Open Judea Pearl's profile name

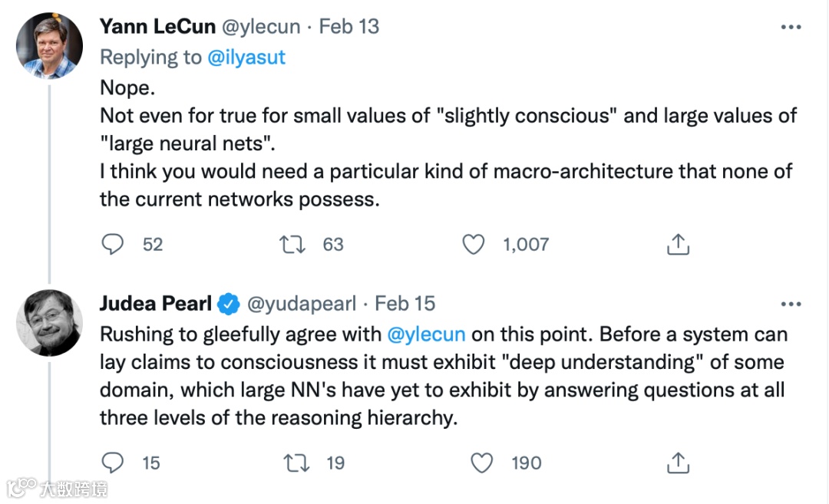pos(155,304)
